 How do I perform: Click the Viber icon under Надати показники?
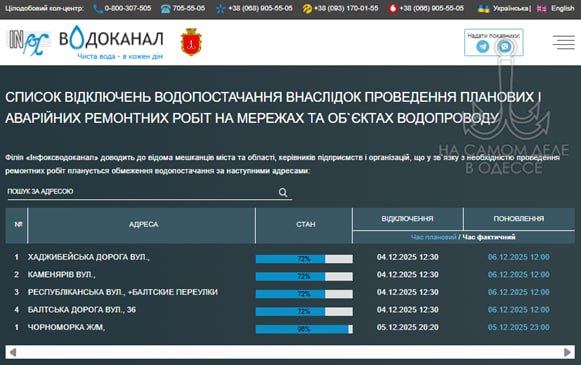point(505,47)
